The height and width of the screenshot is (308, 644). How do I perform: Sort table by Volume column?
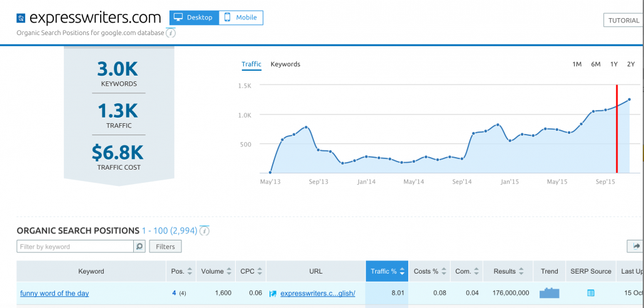tap(216, 271)
